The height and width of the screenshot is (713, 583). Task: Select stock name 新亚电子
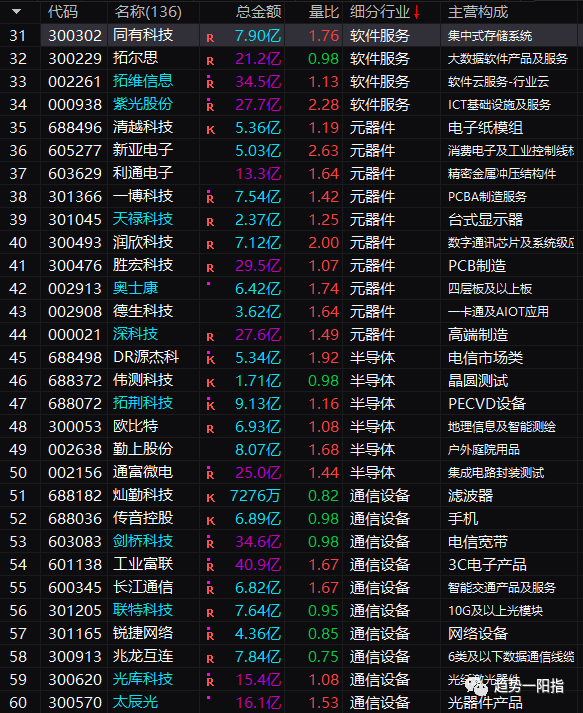coord(143,150)
